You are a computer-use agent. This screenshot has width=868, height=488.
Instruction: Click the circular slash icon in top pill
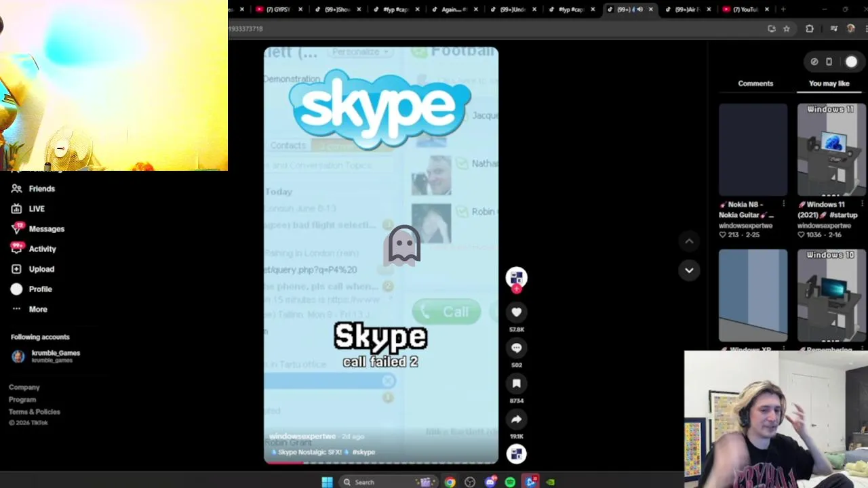[x=814, y=62]
